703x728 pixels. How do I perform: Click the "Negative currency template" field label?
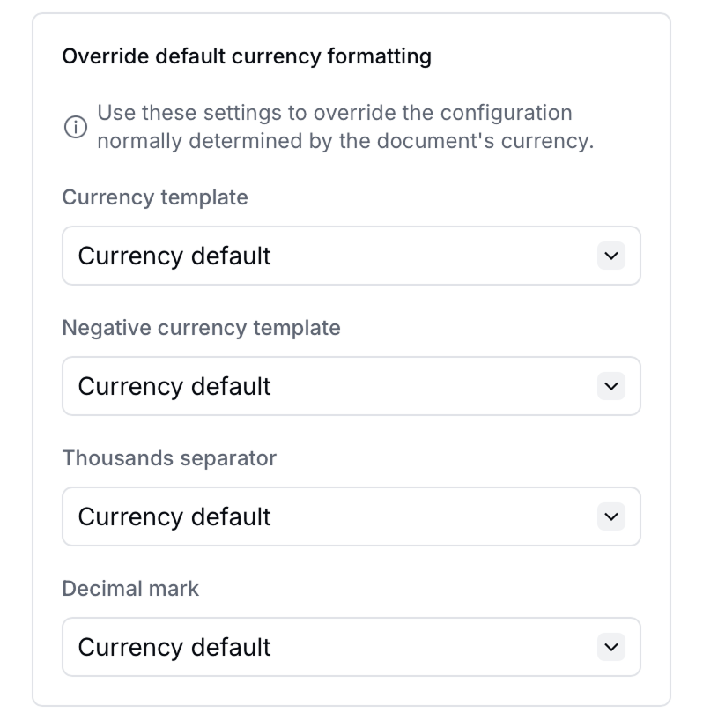click(201, 328)
